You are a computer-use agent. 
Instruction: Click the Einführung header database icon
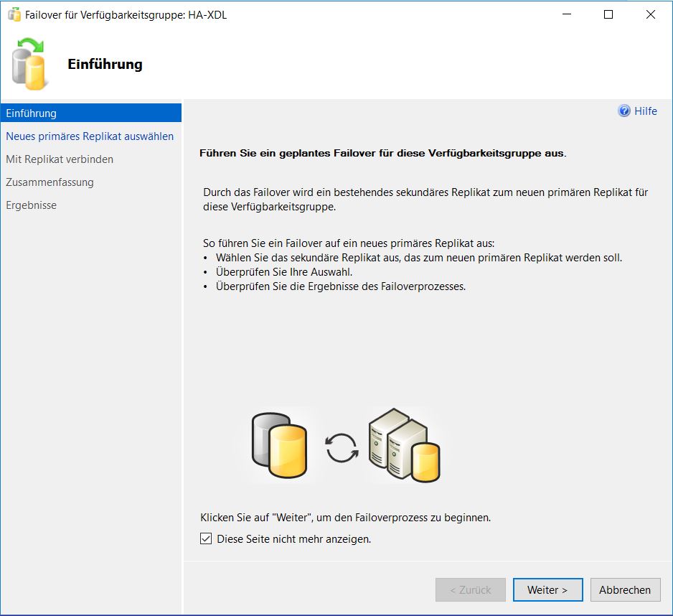27,66
